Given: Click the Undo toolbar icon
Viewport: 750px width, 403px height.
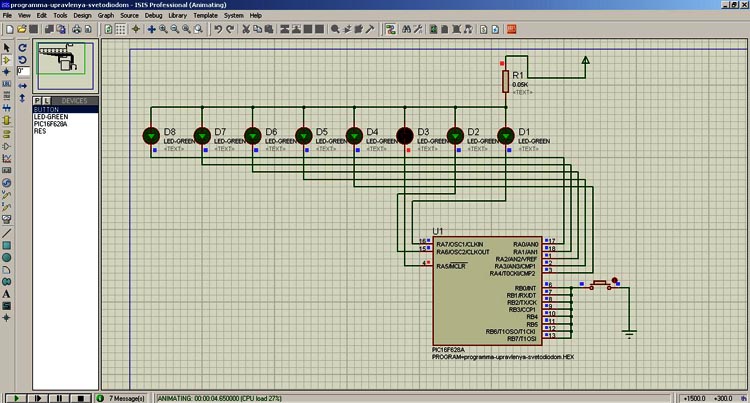Looking at the screenshot, I should [x=218, y=30].
